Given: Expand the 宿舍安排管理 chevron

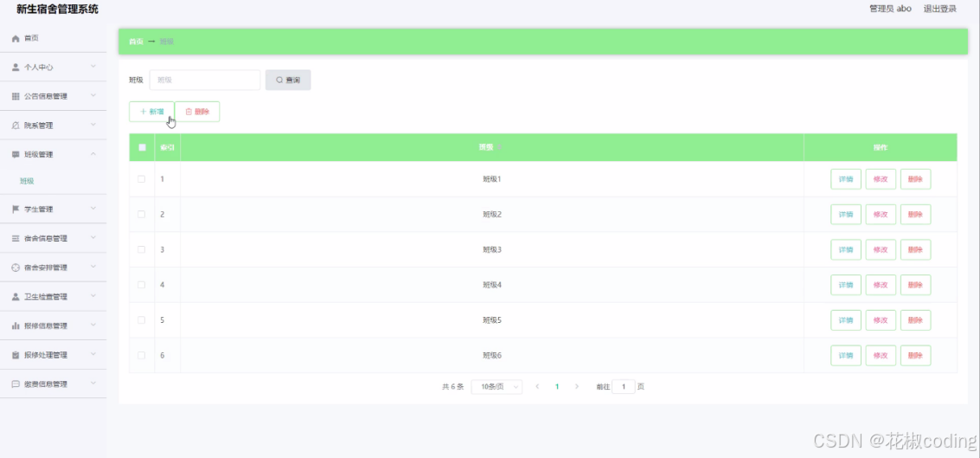Looking at the screenshot, I should [x=93, y=267].
